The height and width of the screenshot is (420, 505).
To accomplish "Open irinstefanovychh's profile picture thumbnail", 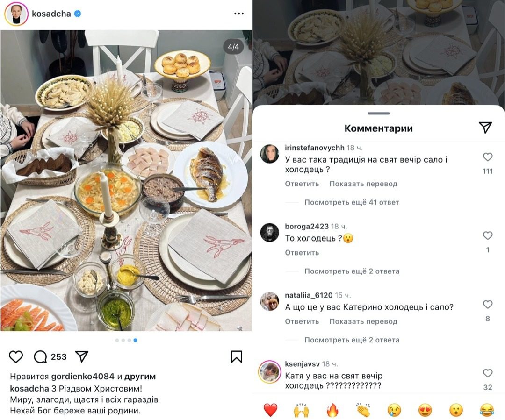I will [269, 150].
